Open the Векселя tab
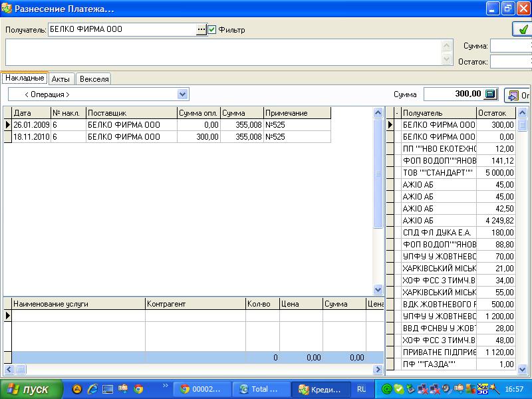The height and width of the screenshot is (399, 532). pyautogui.click(x=94, y=78)
